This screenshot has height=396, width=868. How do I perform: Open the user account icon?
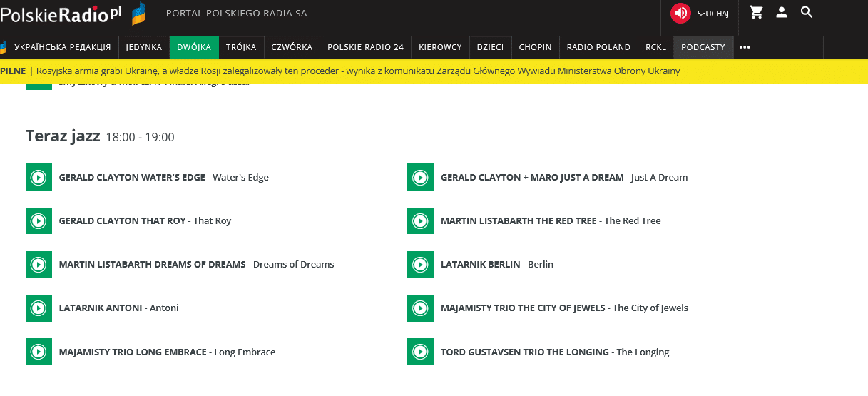coord(782,12)
